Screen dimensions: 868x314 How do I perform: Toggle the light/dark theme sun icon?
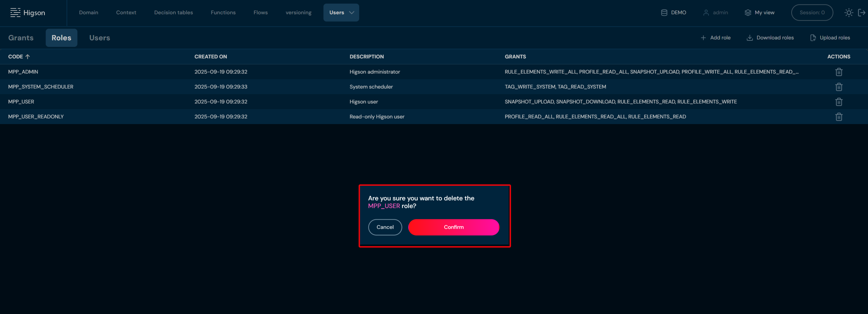coord(849,13)
